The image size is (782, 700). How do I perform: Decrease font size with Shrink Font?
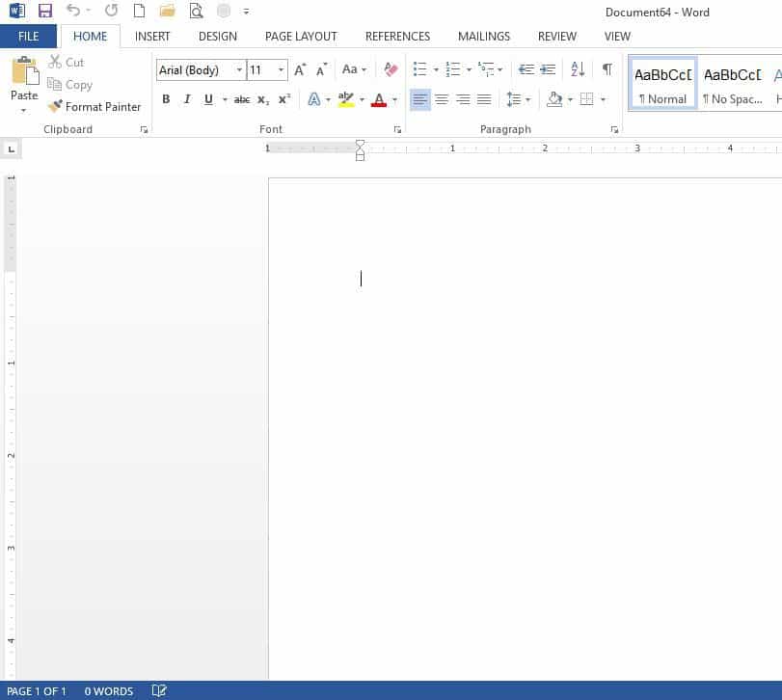click(322, 69)
